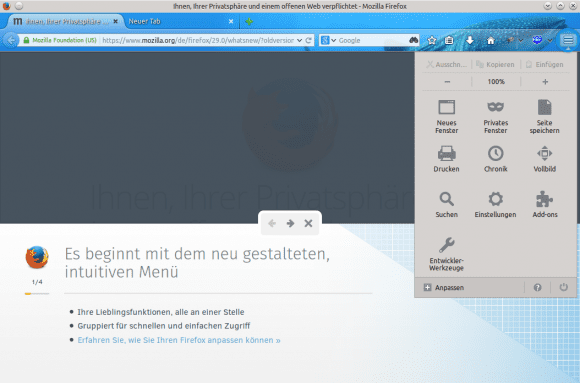Select Drucken in the menu panel
Image resolution: width=580 pixels, height=383 pixels.
coord(446,159)
